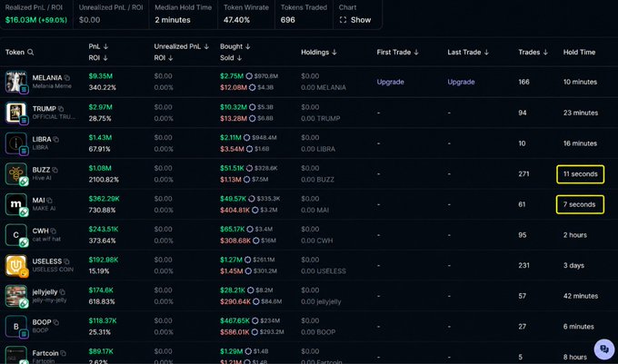This screenshot has height=364, width=618.
Task: Select the 2 minutes median hold time
Action: coord(173,20)
